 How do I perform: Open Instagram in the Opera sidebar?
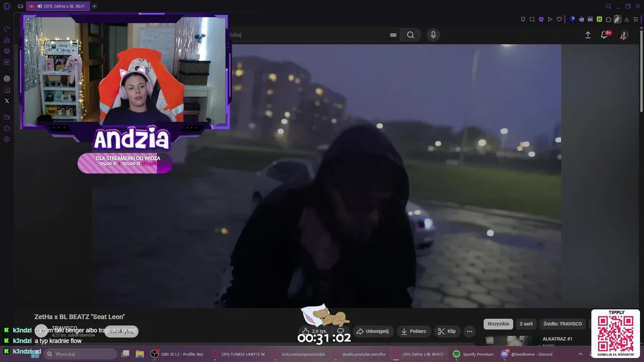click(7, 89)
